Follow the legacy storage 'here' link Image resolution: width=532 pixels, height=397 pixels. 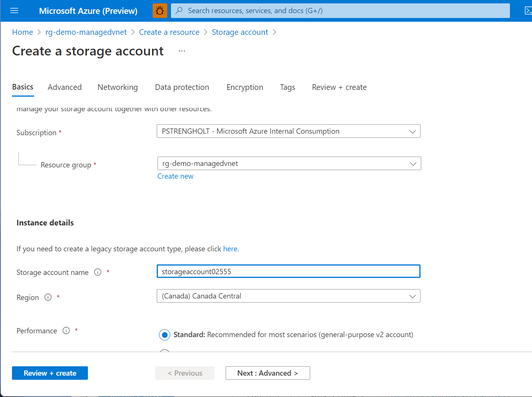(x=231, y=249)
